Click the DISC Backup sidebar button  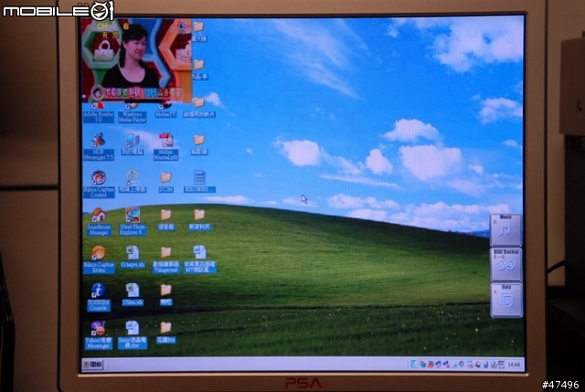point(505,265)
